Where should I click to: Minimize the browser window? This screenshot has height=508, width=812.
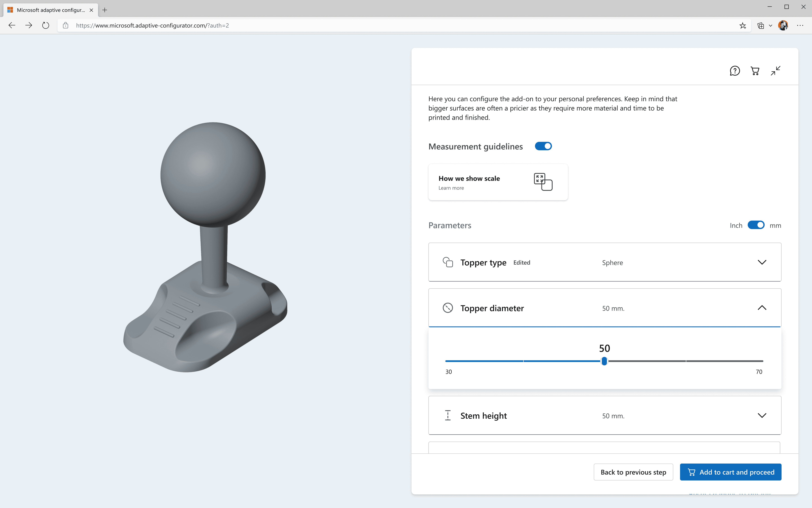click(770, 7)
